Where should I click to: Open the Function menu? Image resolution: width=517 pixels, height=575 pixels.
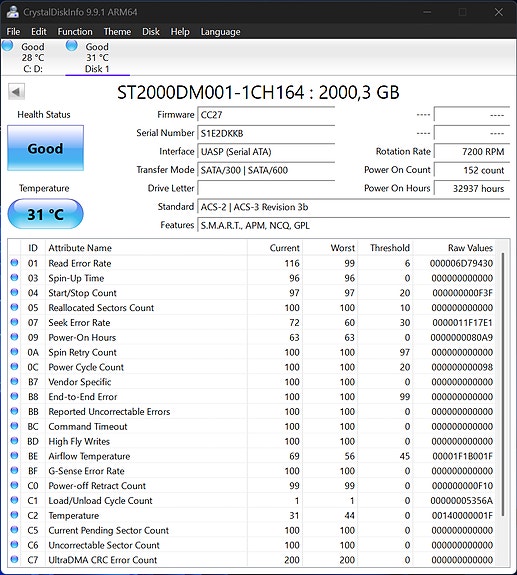[75, 32]
